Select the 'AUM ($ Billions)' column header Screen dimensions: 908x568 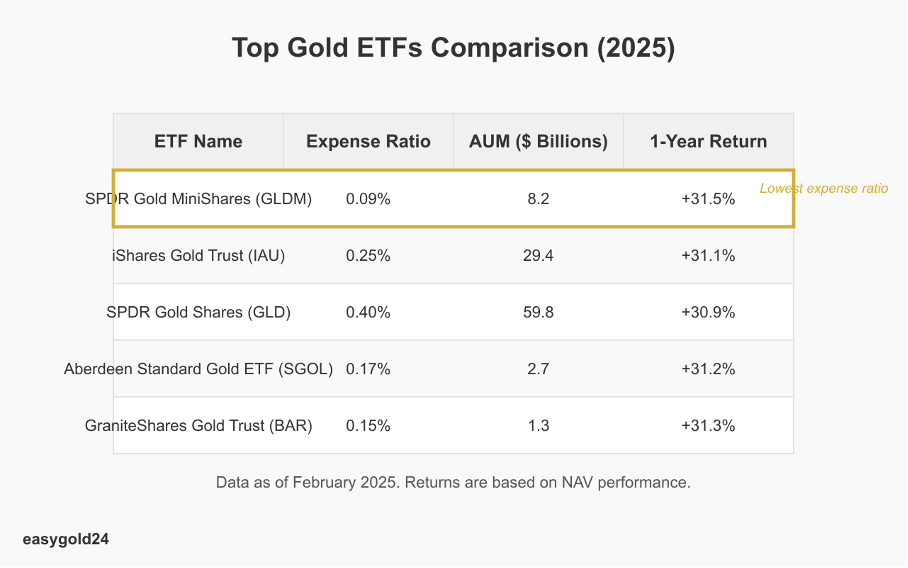(x=538, y=141)
